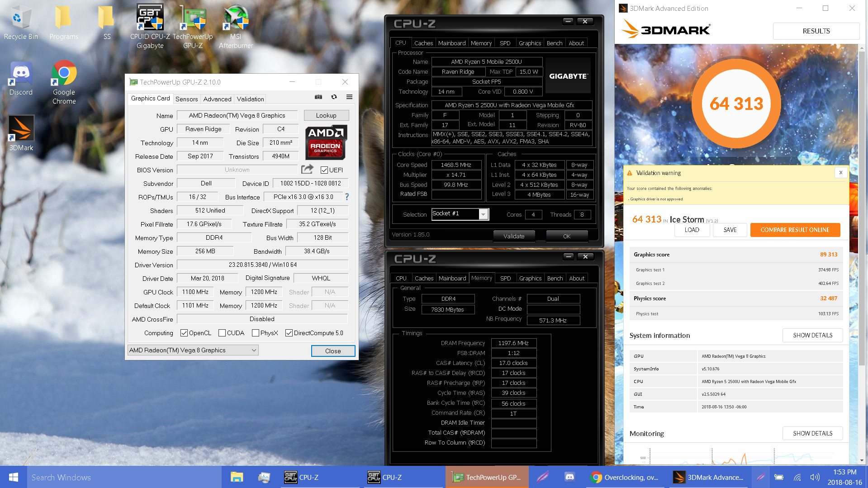Take GPU-Z screenshot with camera icon

[318, 97]
